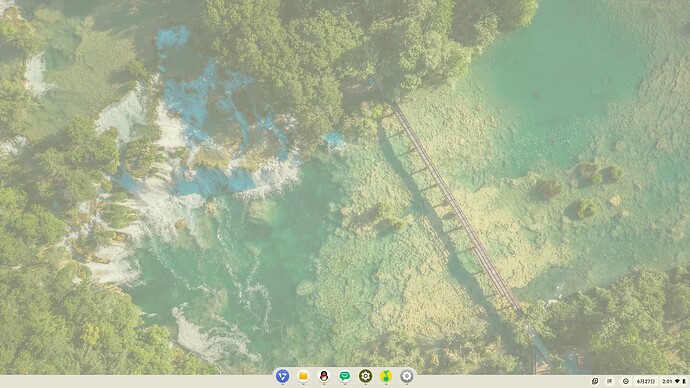The height and width of the screenshot is (388, 690).
Task: Click the screen capture icon in the tray
Action: pyautogui.click(x=595, y=381)
